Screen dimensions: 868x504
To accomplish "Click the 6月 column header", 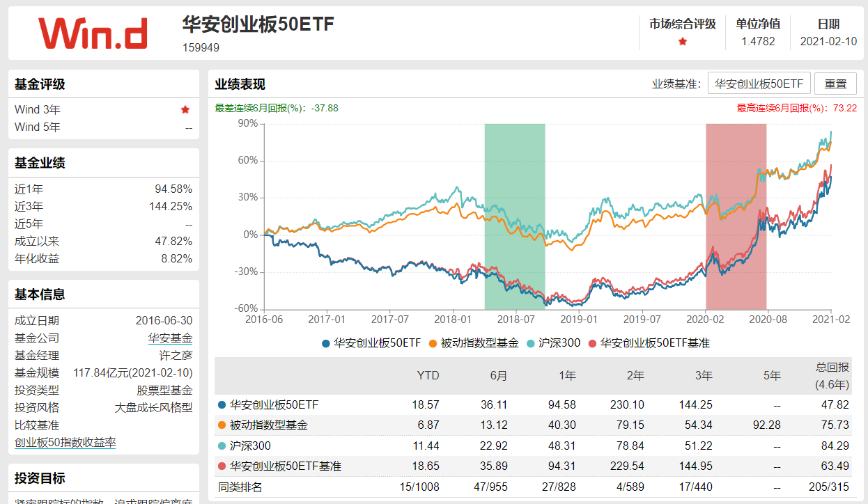I will (499, 375).
